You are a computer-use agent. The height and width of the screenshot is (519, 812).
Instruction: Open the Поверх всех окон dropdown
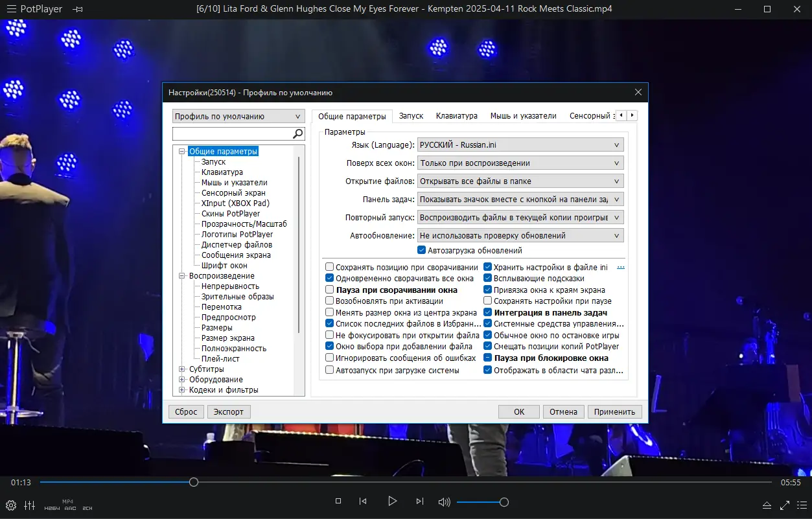click(616, 162)
